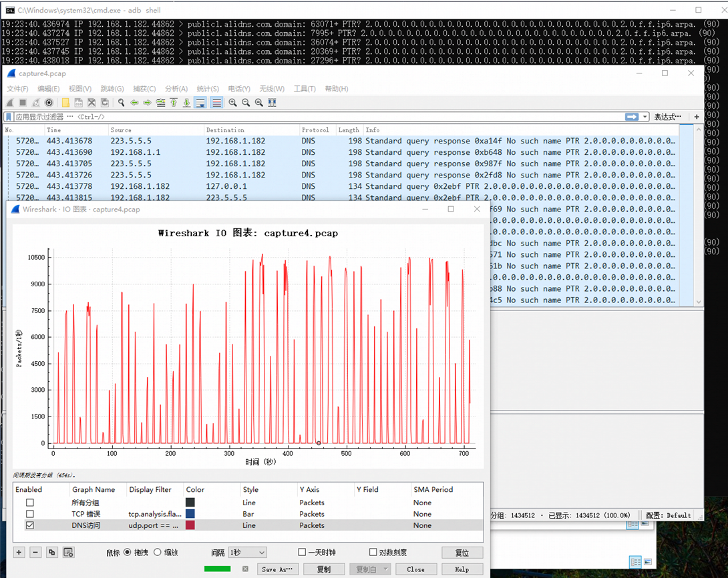
Task: Click the display filter bookmark icon
Action: pos(9,117)
